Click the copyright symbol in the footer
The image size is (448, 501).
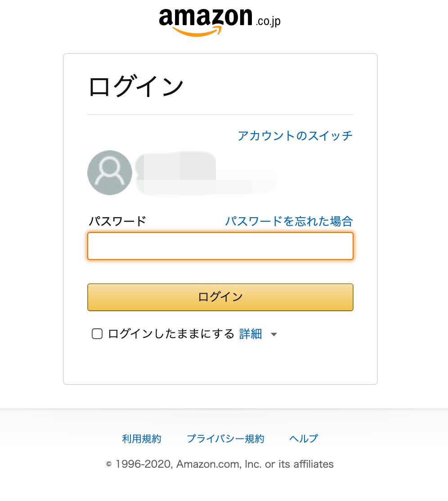(x=108, y=465)
